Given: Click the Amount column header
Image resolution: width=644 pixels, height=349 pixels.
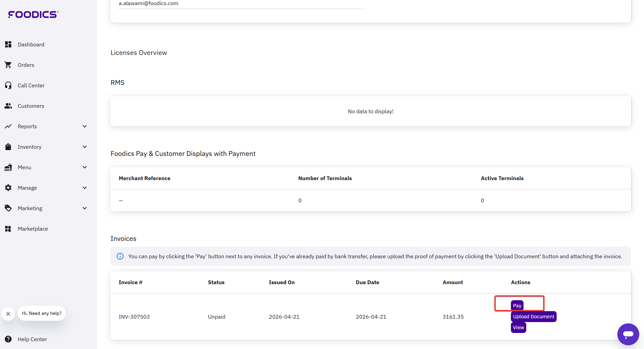Looking at the screenshot, I should point(453,282).
